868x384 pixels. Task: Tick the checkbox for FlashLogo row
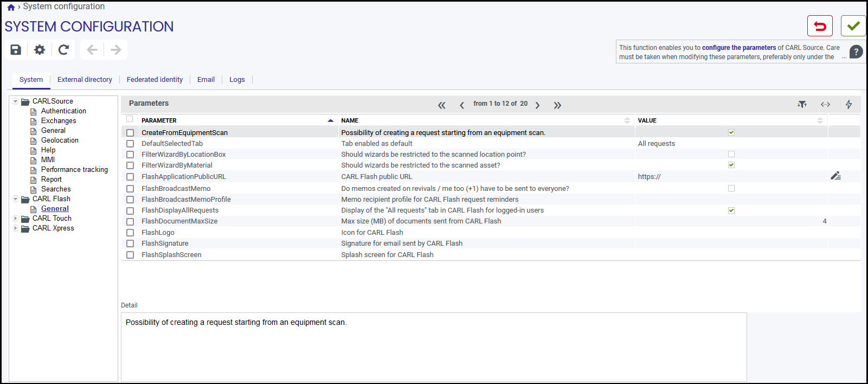click(x=130, y=233)
